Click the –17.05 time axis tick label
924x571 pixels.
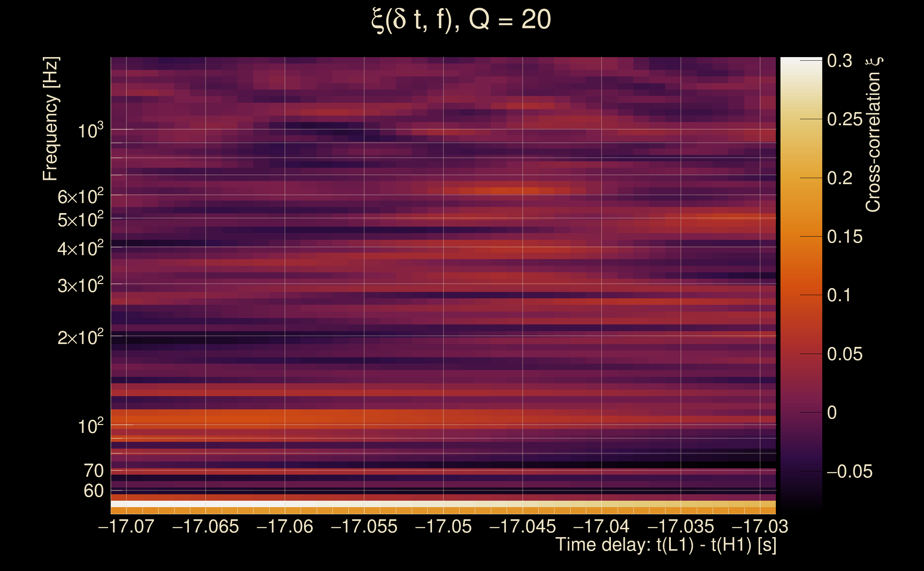(x=443, y=526)
